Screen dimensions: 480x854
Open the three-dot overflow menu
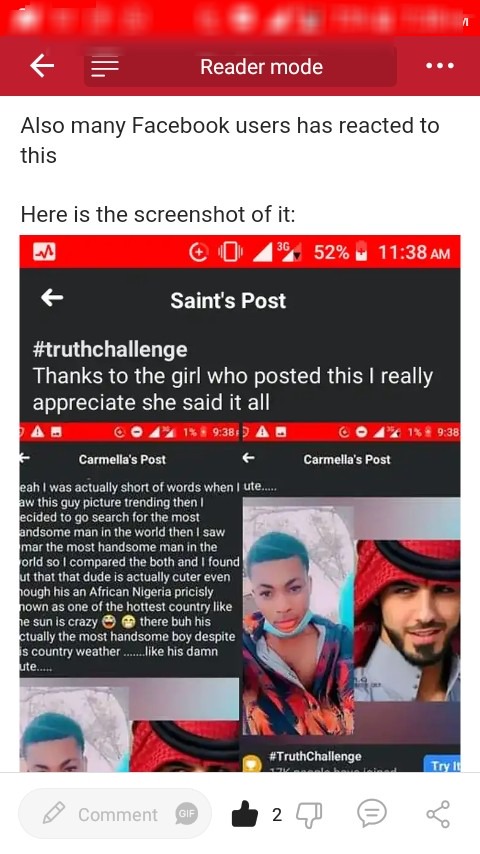[440, 66]
